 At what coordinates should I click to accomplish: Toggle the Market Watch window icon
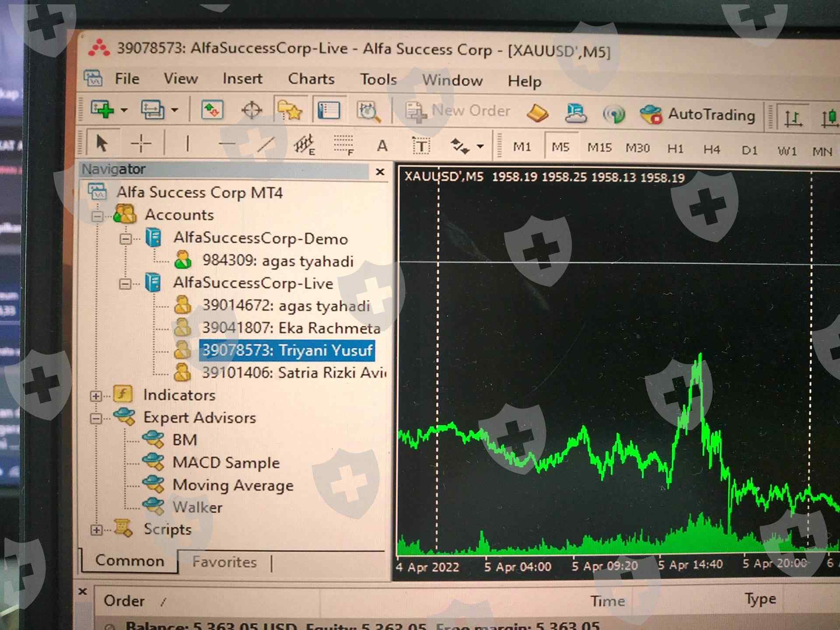[212, 110]
